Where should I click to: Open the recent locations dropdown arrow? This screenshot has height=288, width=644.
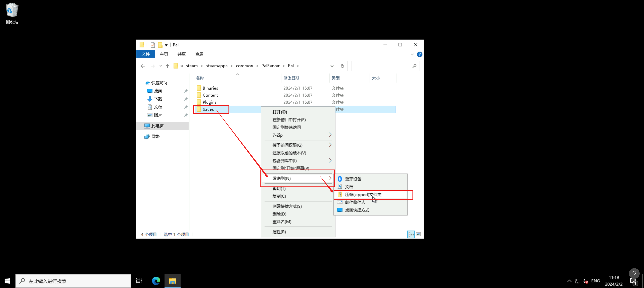[160, 66]
